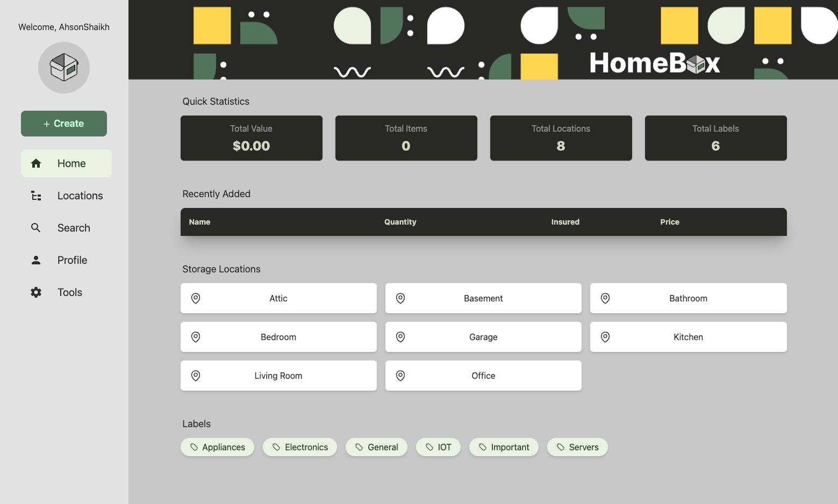
Task: Open the Important label
Action: point(504,447)
